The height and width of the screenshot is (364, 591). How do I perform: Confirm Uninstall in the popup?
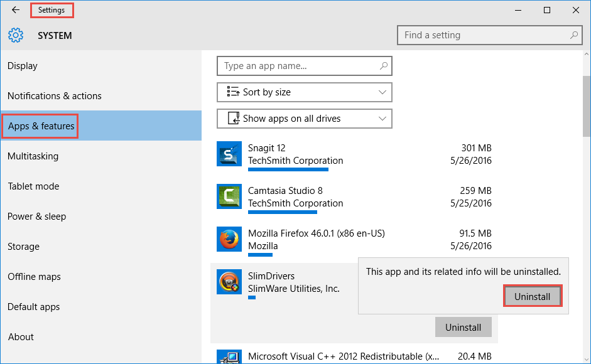(533, 296)
